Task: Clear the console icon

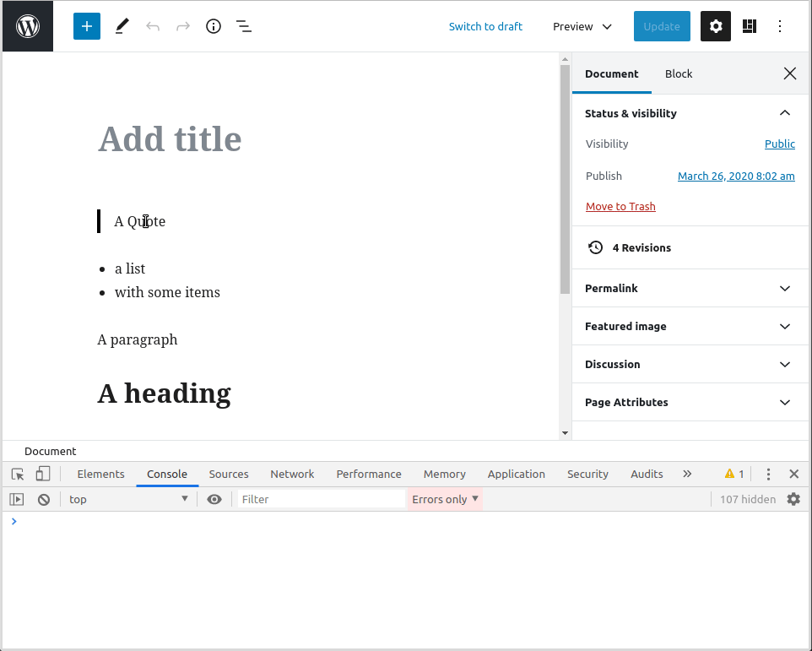Action: pyautogui.click(x=44, y=499)
